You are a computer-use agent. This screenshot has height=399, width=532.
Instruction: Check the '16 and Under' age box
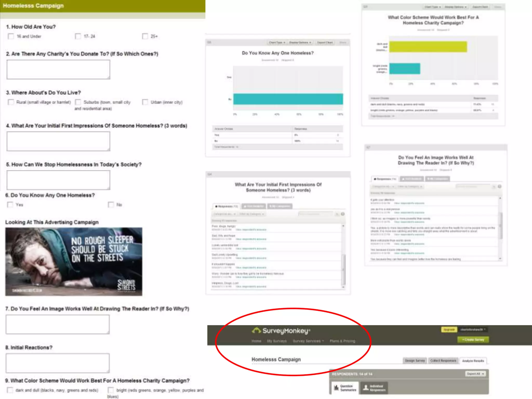11,36
